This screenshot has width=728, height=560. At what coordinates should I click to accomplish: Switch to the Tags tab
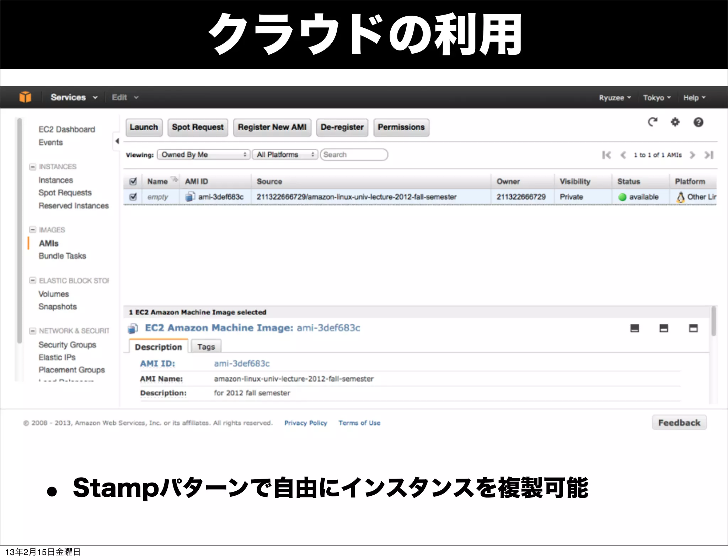pos(206,347)
